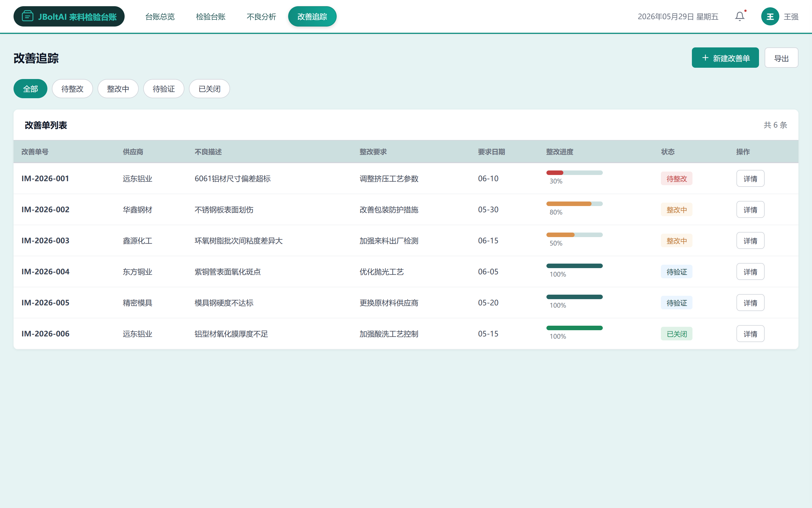
Task: Click order number IM-2026-002
Action: (x=45, y=210)
